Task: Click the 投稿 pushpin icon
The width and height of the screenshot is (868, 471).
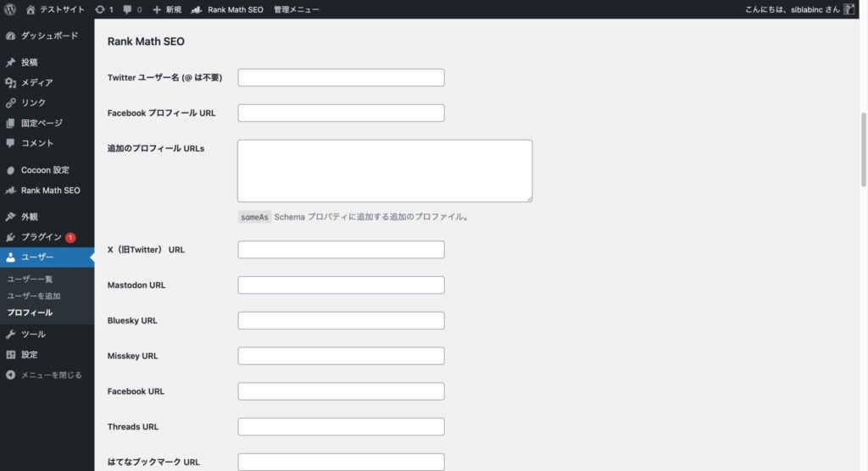Action: tap(10, 63)
